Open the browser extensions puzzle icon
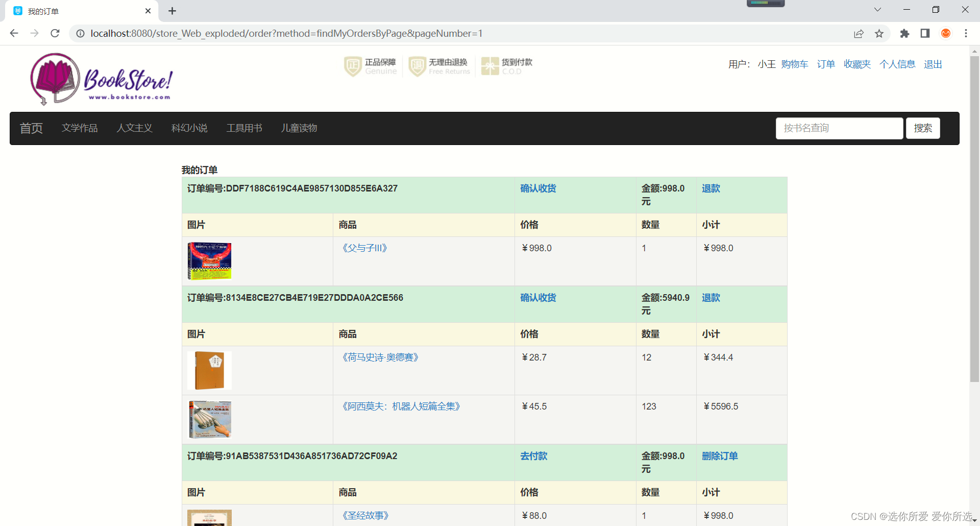The image size is (980, 526). [x=904, y=34]
